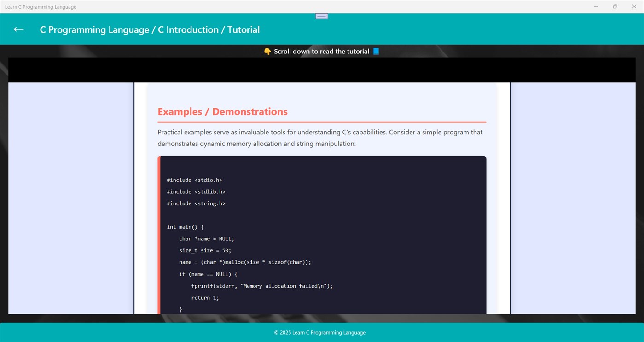Click the Scroll down to read the tutorial banner
644x342 pixels.
coord(321,51)
